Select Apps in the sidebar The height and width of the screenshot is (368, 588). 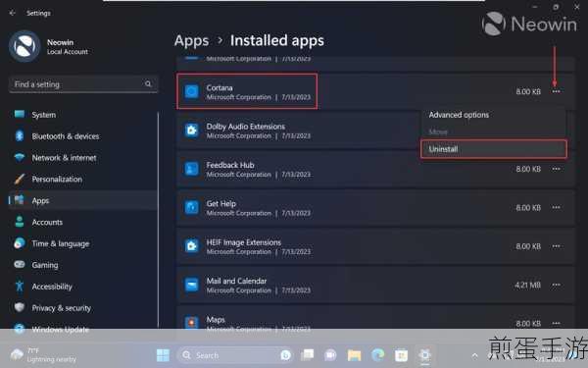pos(83,200)
